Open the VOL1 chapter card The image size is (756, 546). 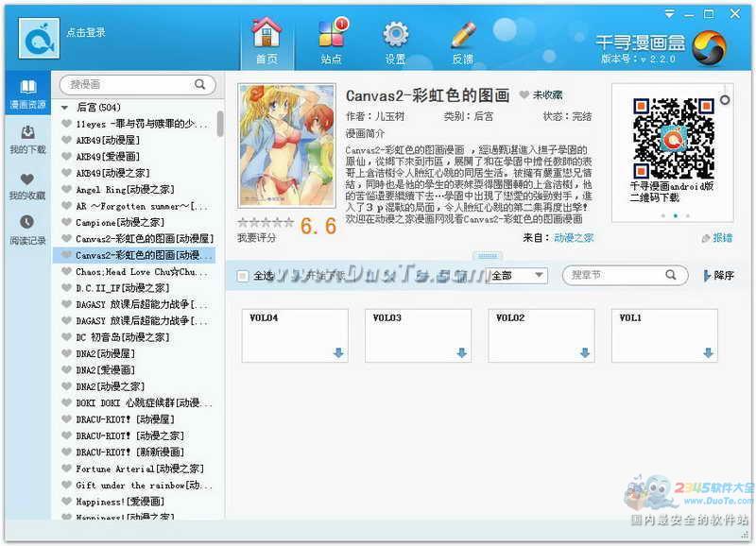tap(664, 335)
